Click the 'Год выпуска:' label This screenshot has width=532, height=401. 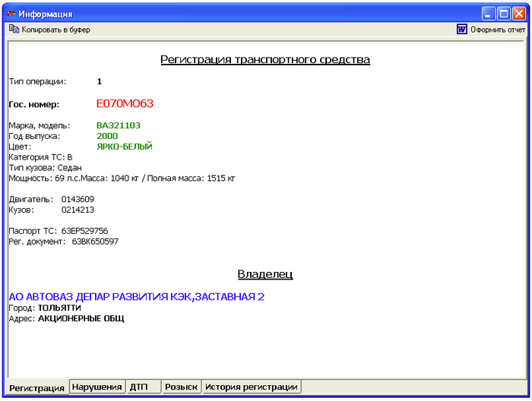click(34, 136)
